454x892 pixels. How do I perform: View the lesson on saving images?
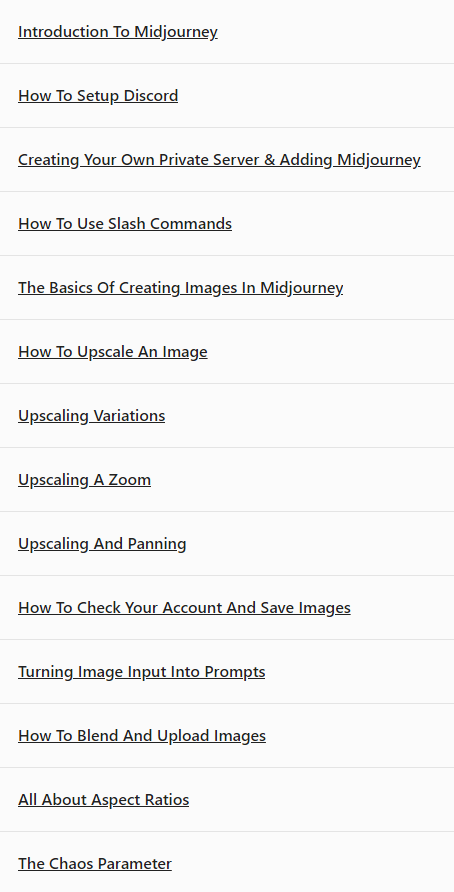tap(184, 608)
